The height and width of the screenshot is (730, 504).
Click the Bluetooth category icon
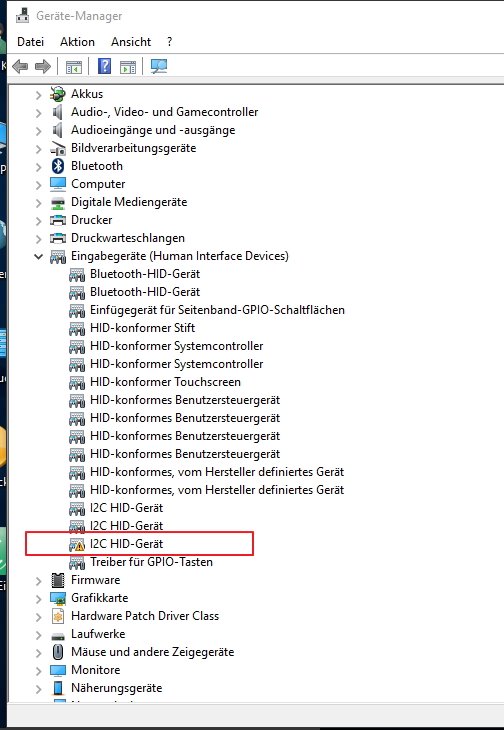[x=58, y=166]
